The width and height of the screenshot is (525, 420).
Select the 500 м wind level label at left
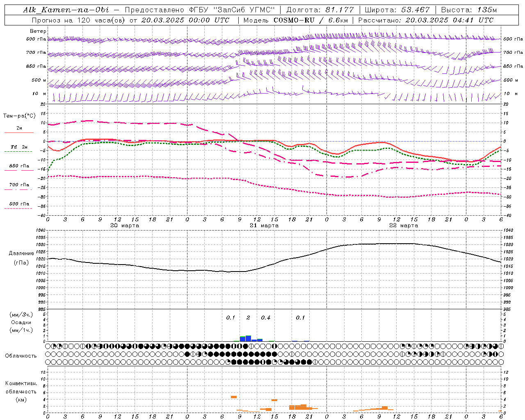39,80
